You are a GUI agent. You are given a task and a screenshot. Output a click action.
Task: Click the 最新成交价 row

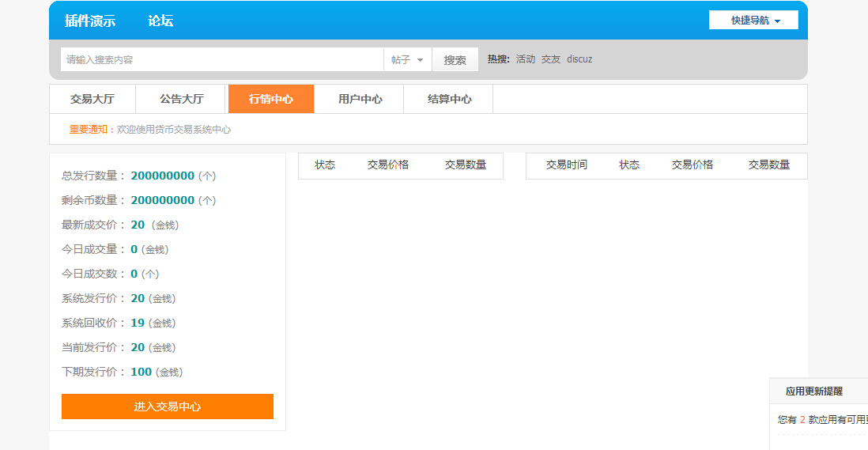(x=120, y=225)
